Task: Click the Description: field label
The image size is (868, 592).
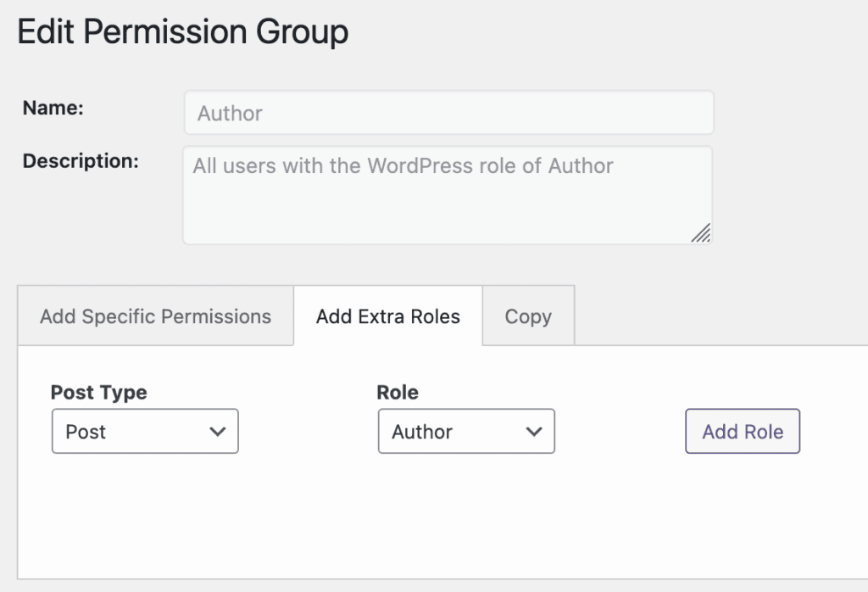Action: tap(81, 161)
